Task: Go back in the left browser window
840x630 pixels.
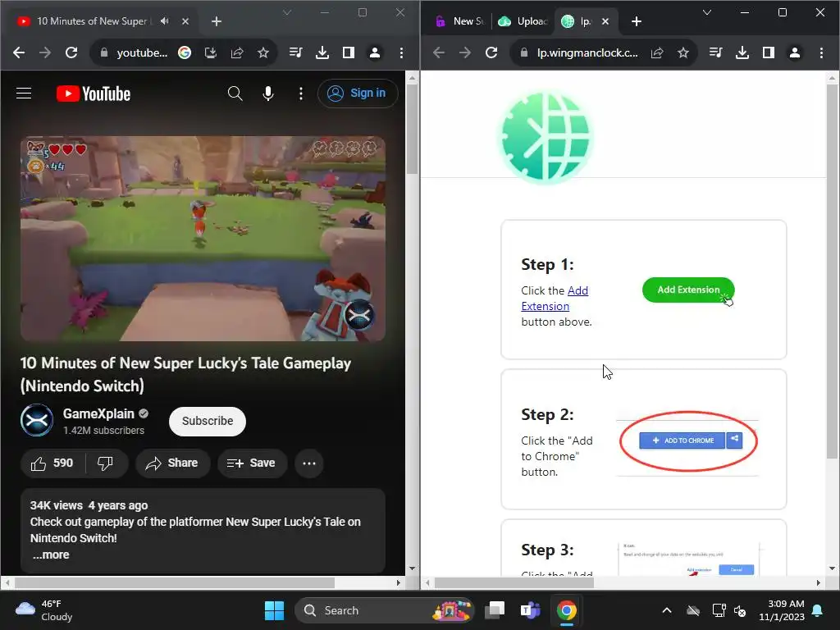Action: 19,52
